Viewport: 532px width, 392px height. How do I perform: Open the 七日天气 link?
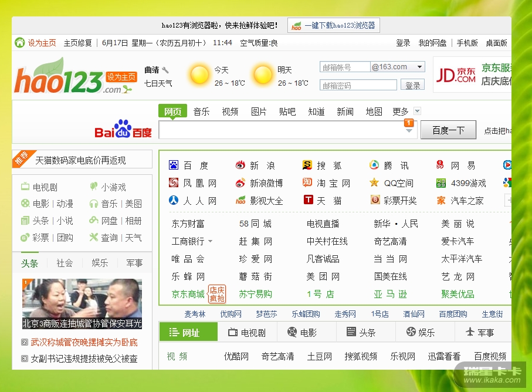(x=158, y=83)
